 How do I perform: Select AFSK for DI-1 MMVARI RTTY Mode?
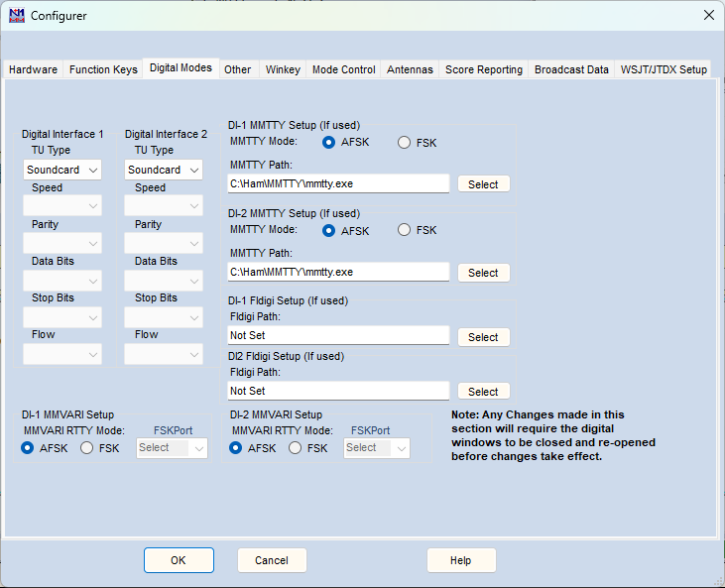click(x=28, y=448)
